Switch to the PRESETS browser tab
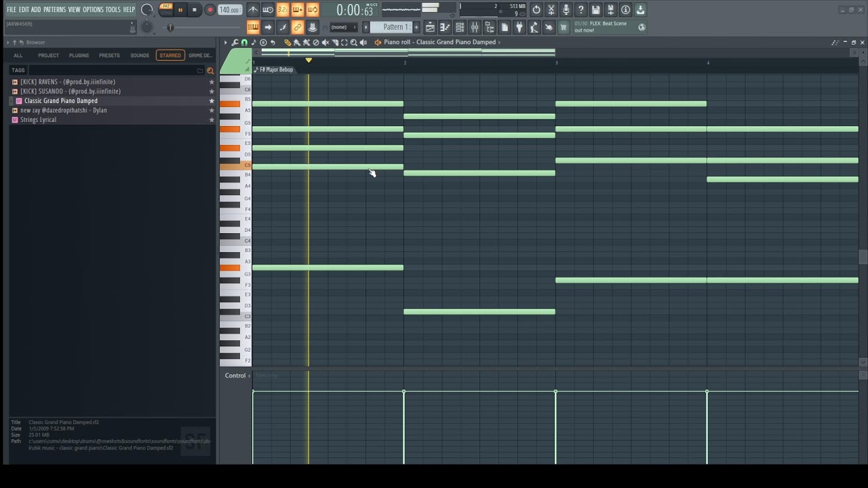 (x=109, y=56)
